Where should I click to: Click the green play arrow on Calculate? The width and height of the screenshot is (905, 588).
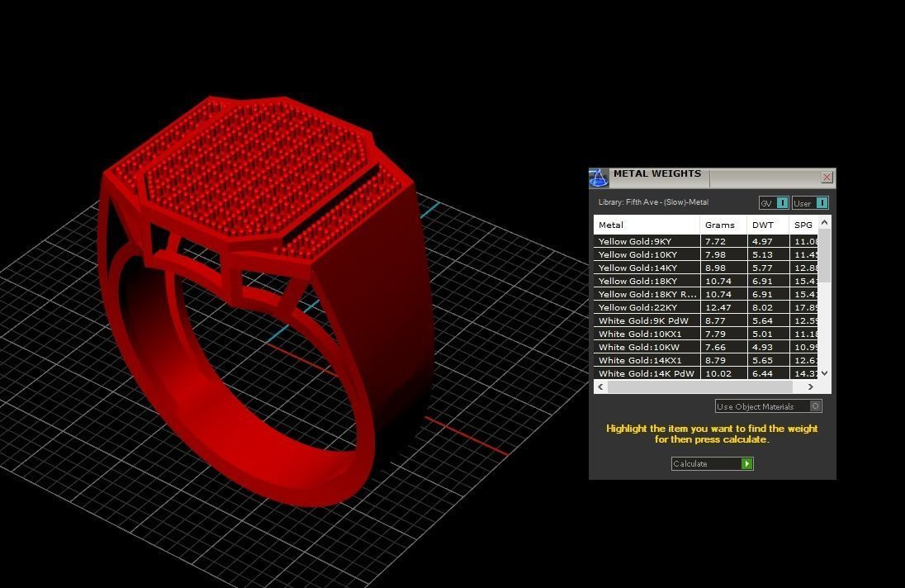746,463
